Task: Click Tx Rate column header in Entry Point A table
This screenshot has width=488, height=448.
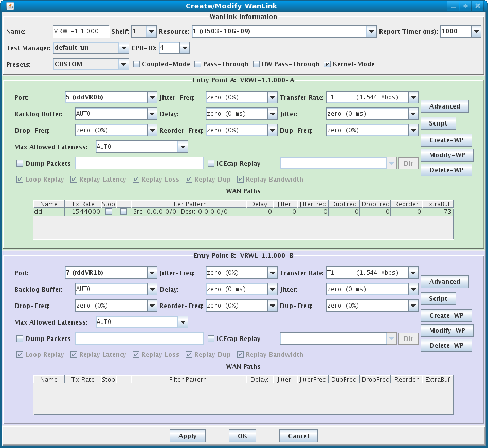Action: coord(83,204)
